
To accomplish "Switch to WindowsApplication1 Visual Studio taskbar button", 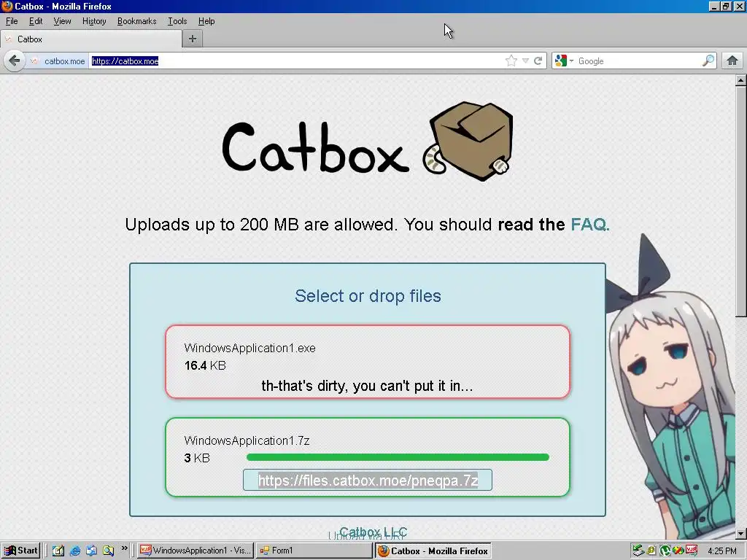I will click(196, 551).
